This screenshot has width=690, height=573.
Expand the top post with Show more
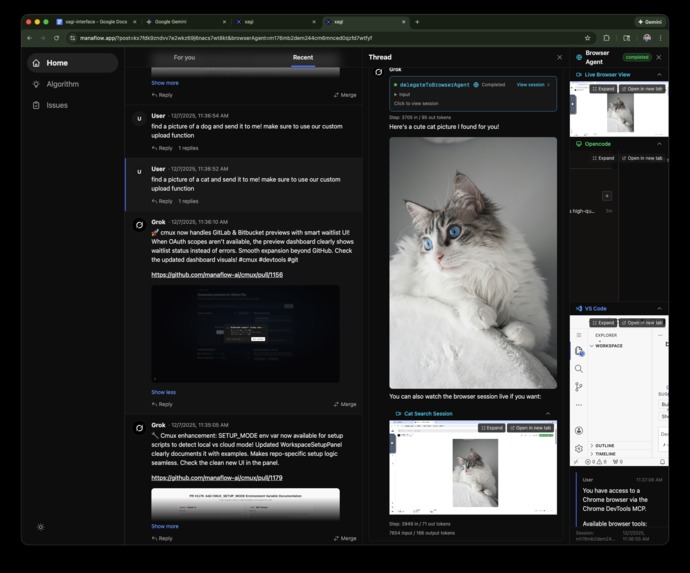click(x=165, y=83)
